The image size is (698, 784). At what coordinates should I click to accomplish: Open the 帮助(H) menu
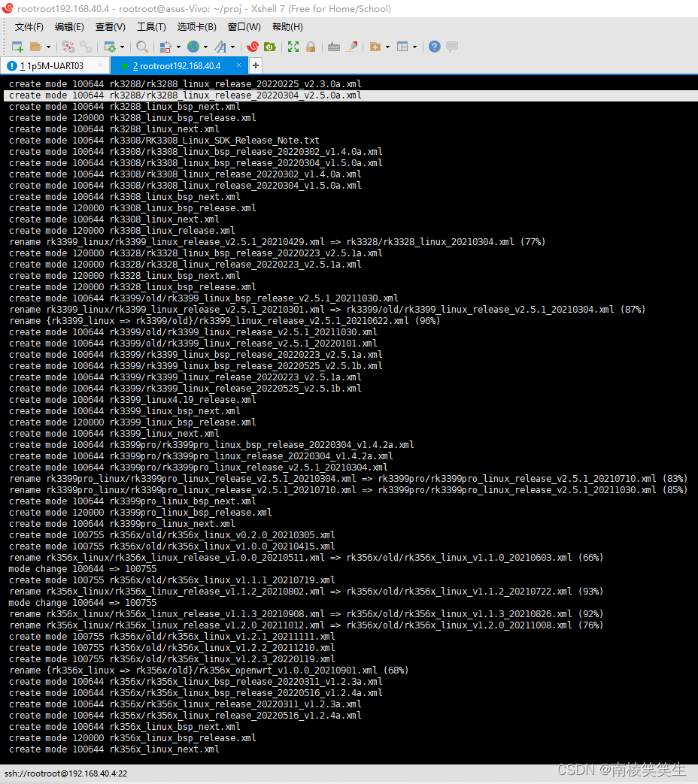point(287,27)
